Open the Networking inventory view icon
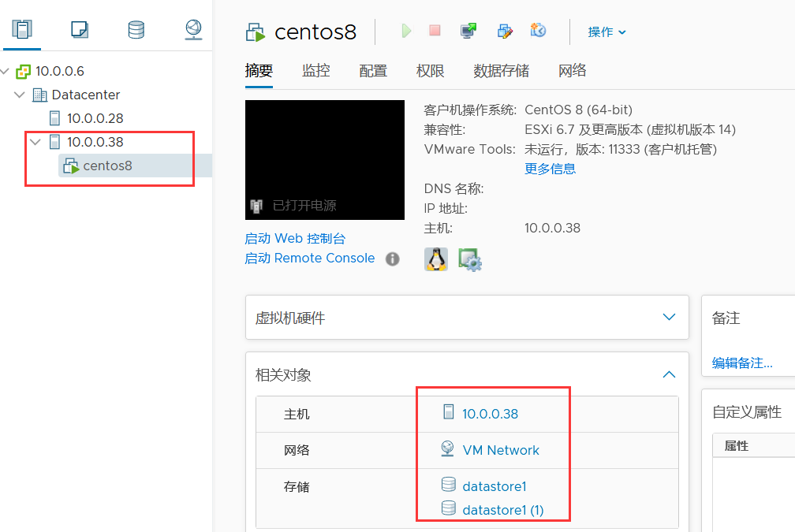The image size is (795, 532). 193,30
